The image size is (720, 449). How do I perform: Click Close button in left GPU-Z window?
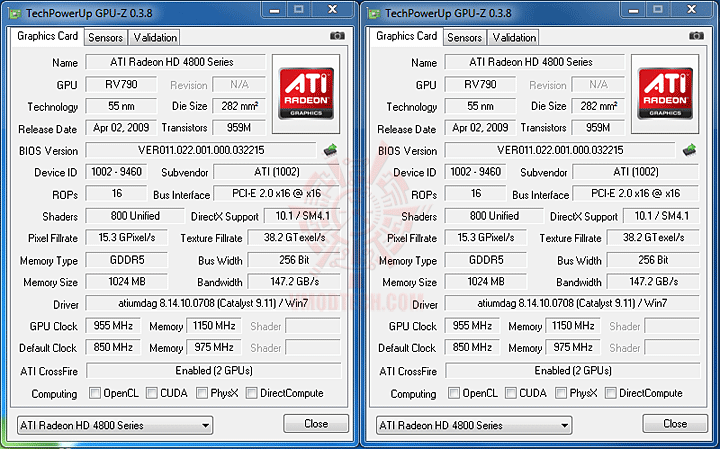[x=316, y=424]
